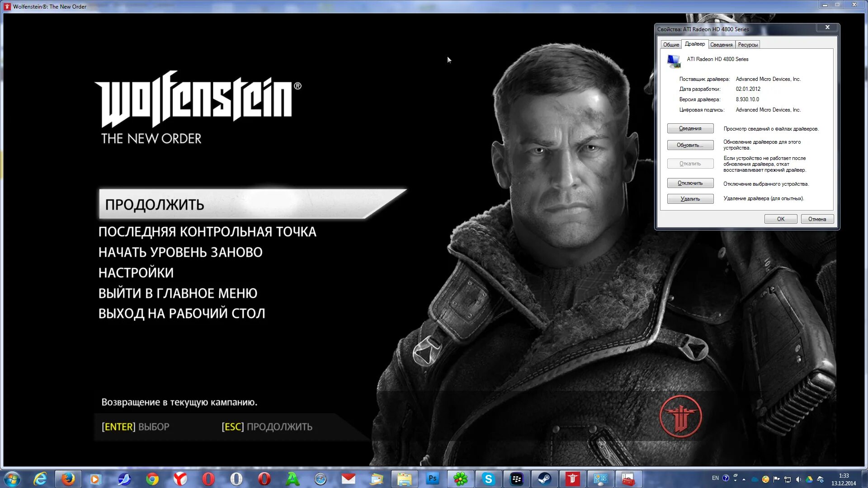Viewport: 868px width, 488px height.
Task: Open НАСТРОЙКИ in the game menu
Action: tap(136, 273)
